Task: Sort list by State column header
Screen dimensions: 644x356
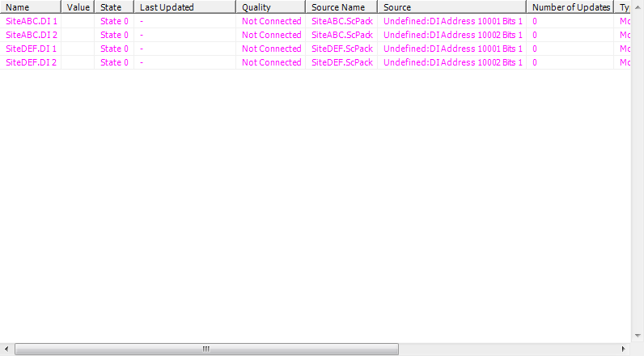Action: (113, 7)
